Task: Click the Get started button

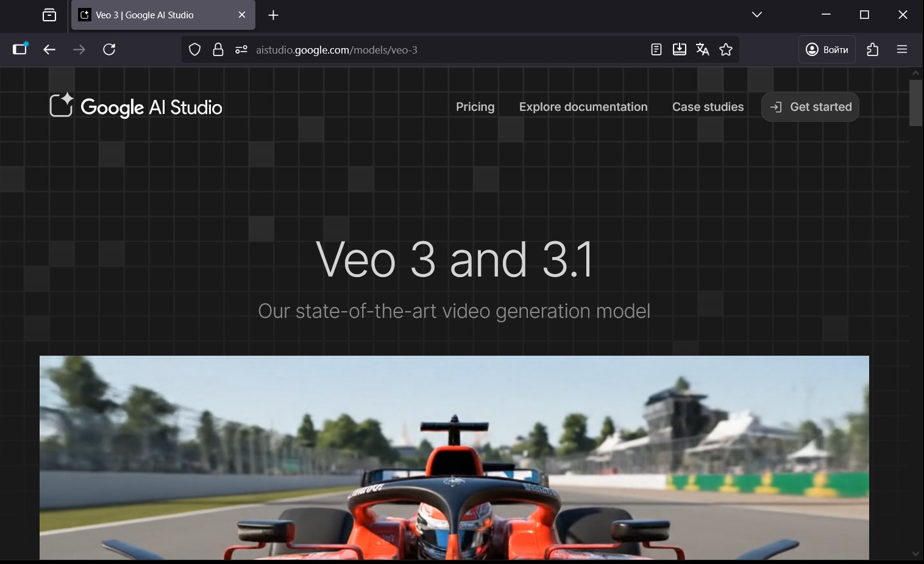Action: [x=810, y=107]
